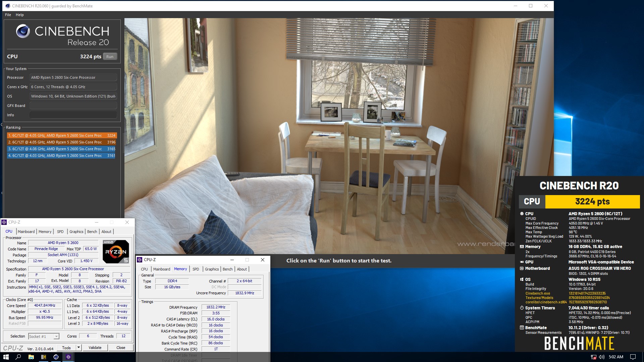
Task: Run the Cinebench CPU test
Action: point(110,57)
